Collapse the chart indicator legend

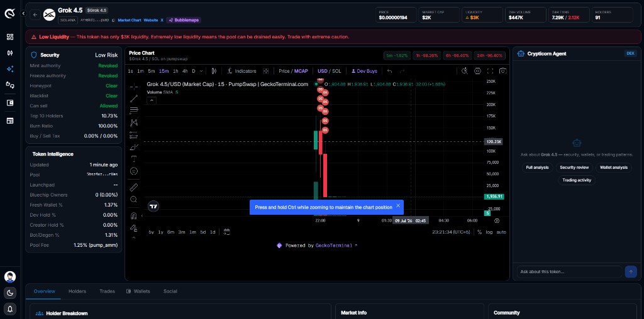[151, 100]
